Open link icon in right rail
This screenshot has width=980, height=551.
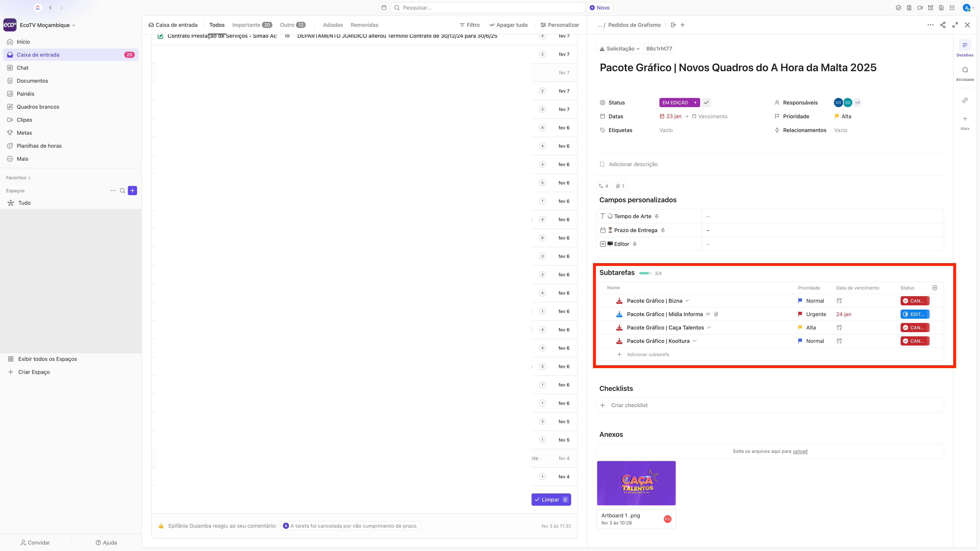point(965,100)
